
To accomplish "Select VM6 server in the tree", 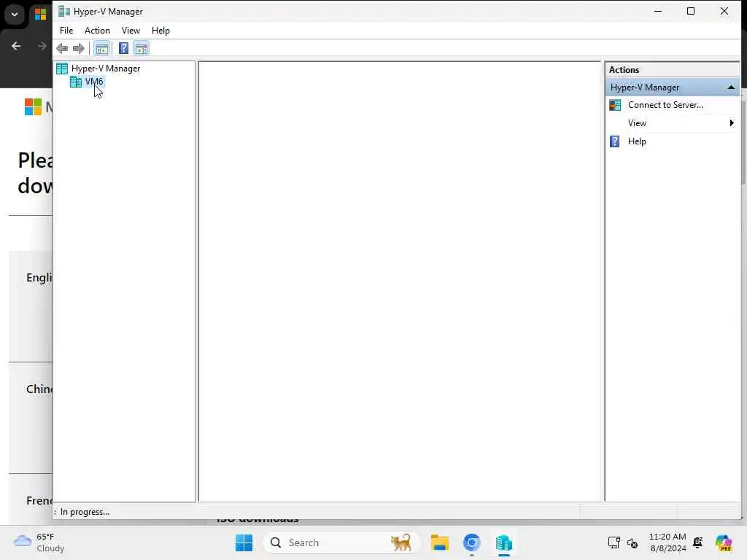I will tap(94, 82).
